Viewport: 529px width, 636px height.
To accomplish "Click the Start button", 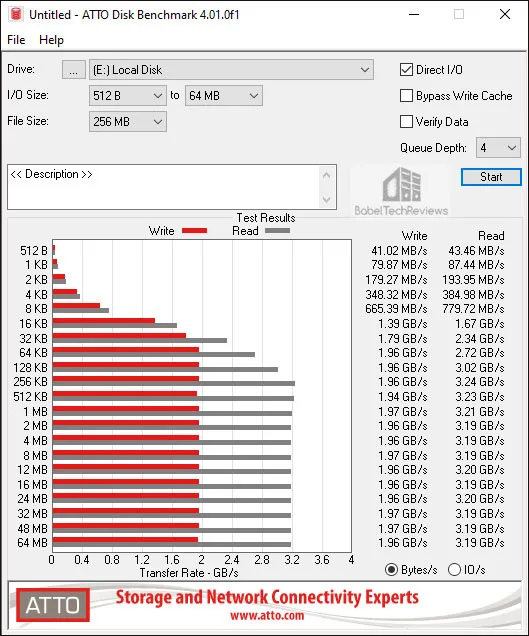I will click(x=491, y=177).
